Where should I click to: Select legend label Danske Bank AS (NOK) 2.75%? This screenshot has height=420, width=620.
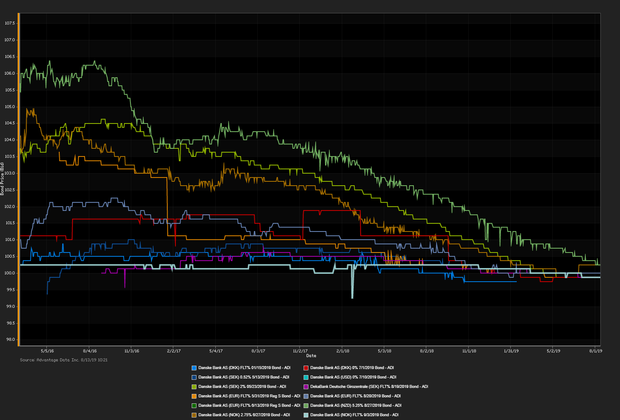[x=244, y=415]
